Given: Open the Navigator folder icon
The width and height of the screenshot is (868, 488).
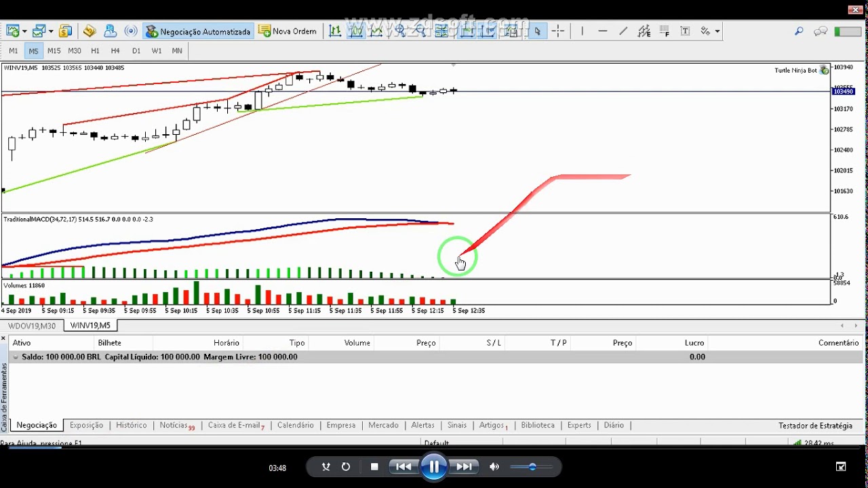Looking at the screenshot, I should pos(90,31).
